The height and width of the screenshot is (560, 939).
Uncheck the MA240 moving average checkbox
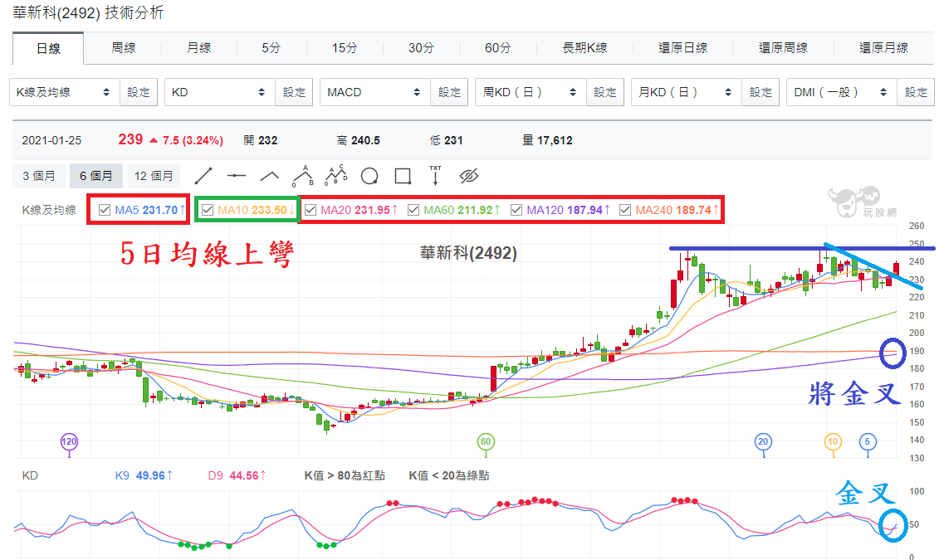point(626,210)
